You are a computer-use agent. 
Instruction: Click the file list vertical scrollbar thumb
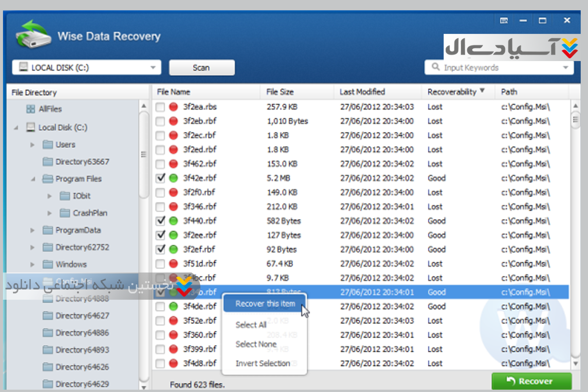click(575, 119)
